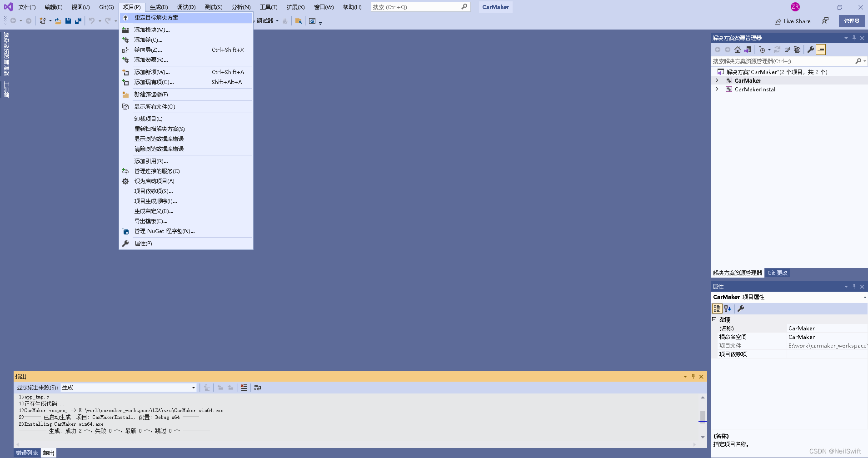This screenshot has height=458, width=868.
Task: Open the Output panel window options dropdown
Action: pyautogui.click(x=685, y=376)
